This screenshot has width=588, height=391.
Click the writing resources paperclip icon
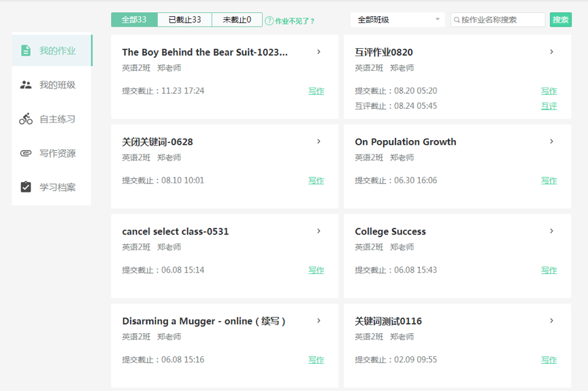[x=26, y=153]
